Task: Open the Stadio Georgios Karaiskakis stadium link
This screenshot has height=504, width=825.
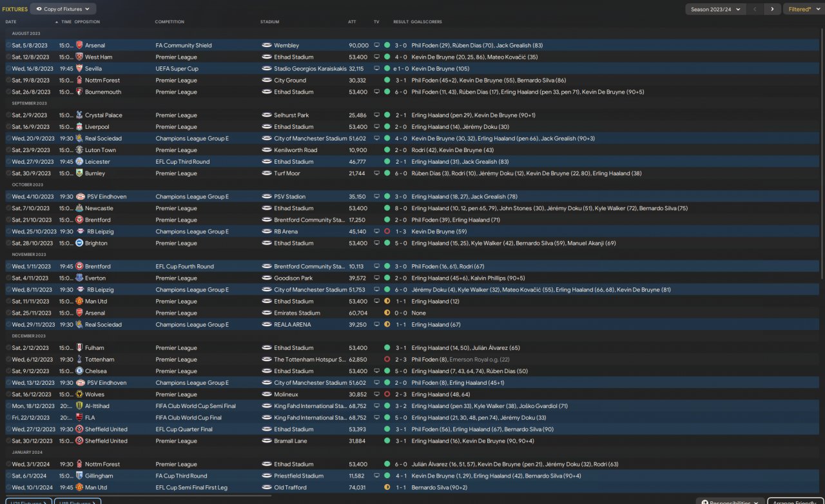Action: tap(310, 69)
